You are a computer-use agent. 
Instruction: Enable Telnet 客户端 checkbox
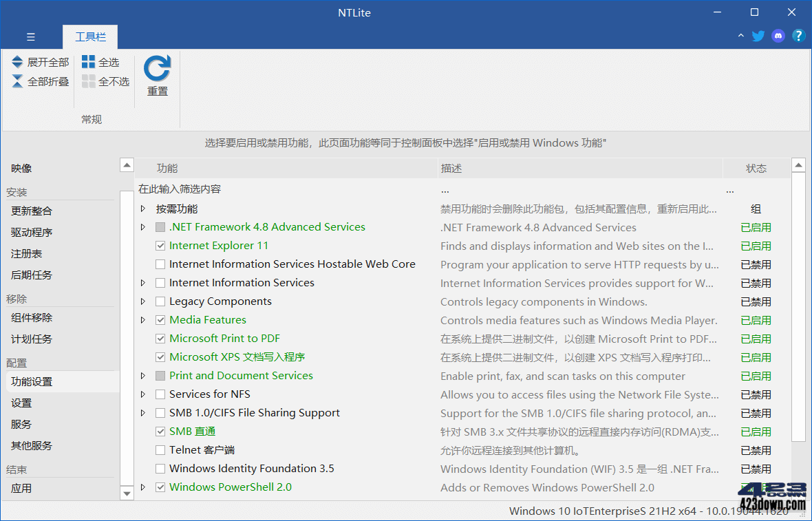(x=160, y=449)
